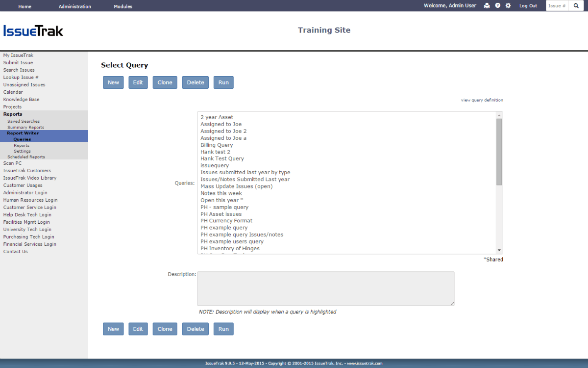Open Settings under Report Writer

22,151
